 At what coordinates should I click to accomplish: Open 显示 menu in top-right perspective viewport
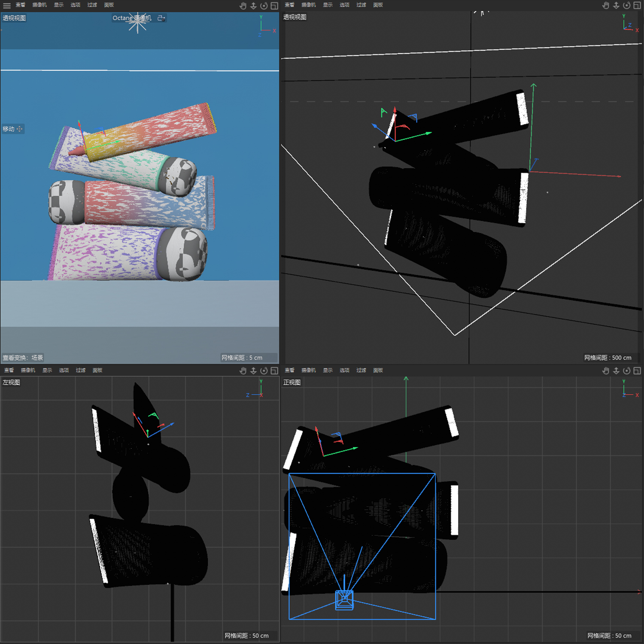click(x=328, y=5)
